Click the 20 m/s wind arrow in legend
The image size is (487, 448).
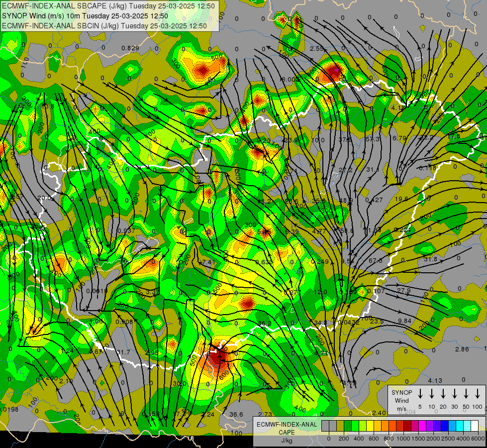tap(443, 394)
